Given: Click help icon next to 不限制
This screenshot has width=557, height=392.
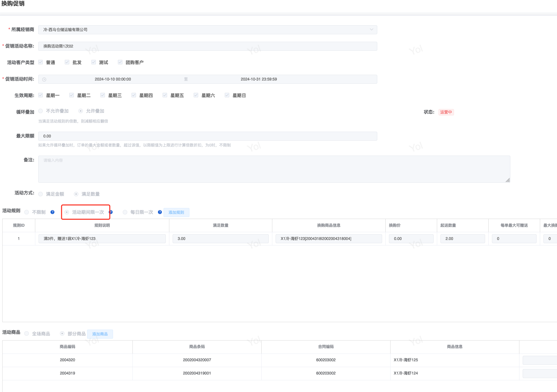Looking at the screenshot, I should click(52, 212).
